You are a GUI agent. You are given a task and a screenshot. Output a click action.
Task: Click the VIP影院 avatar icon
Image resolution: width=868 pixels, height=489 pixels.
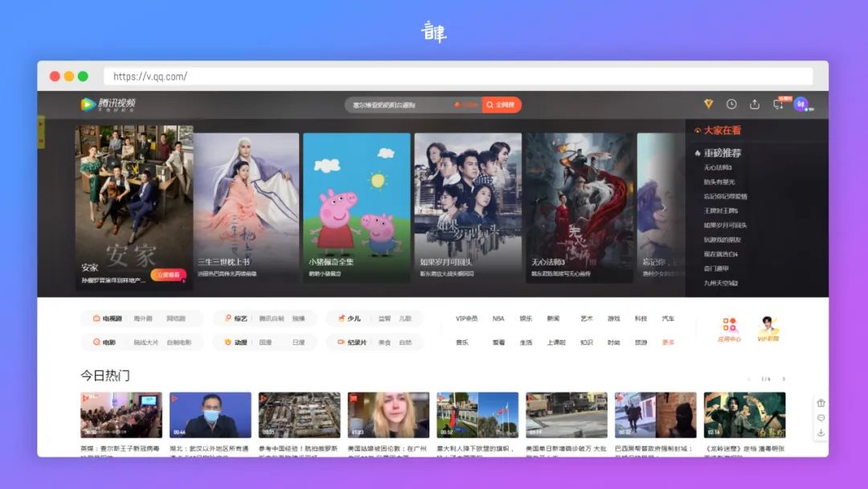pyautogui.click(x=768, y=325)
